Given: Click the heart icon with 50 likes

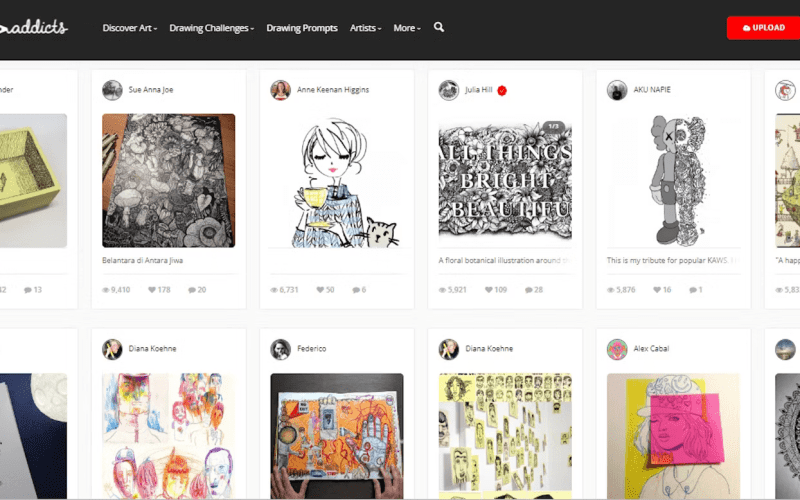Looking at the screenshot, I should tap(320, 290).
